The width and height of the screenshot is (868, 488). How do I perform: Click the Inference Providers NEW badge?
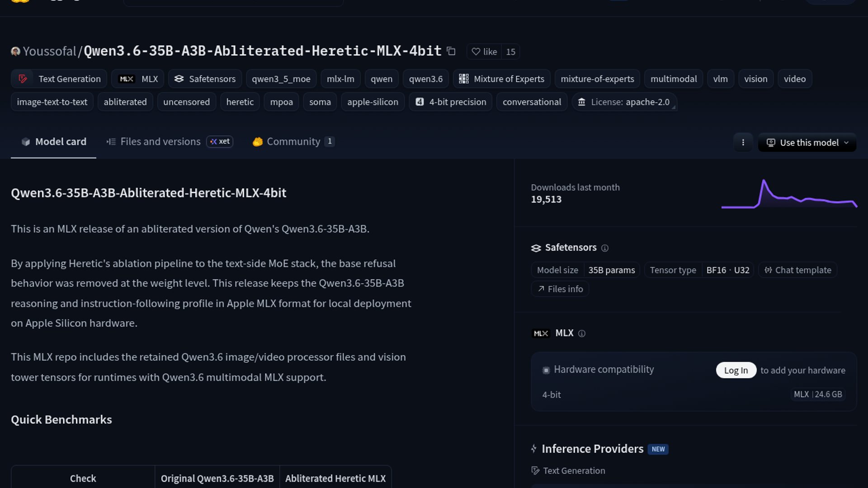coord(658,449)
